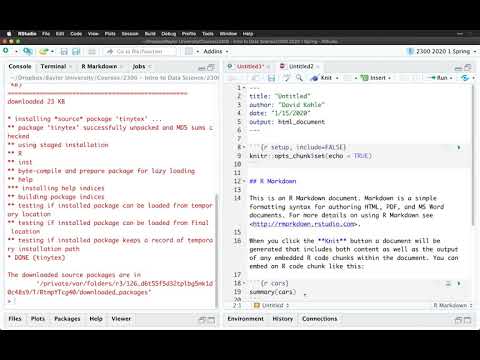The width and height of the screenshot is (480, 360).
Task: Click the Find/Replace magnifier icon
Action: (299, 78)
